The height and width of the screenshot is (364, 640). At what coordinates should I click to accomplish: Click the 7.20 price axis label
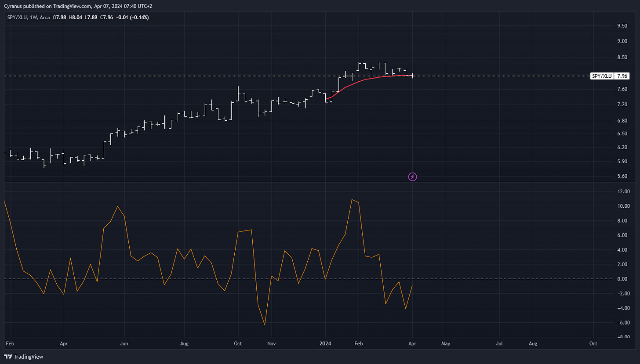point(622,105)
